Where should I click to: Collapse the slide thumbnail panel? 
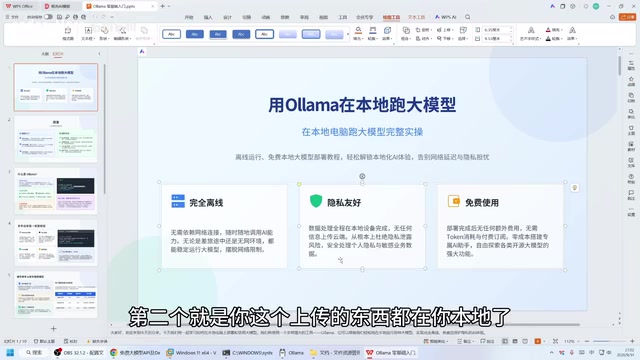(99, 53)
